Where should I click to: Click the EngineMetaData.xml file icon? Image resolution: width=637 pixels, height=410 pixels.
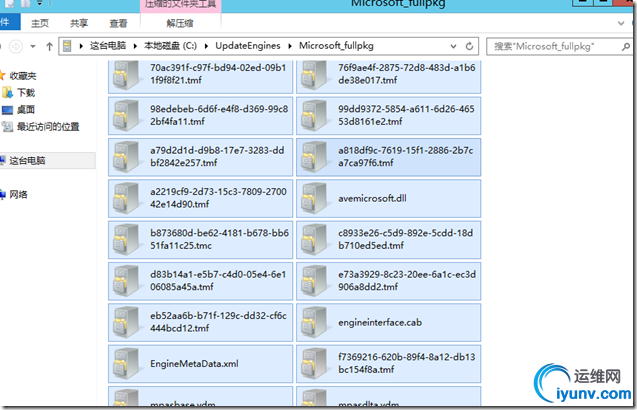point(126,364)
